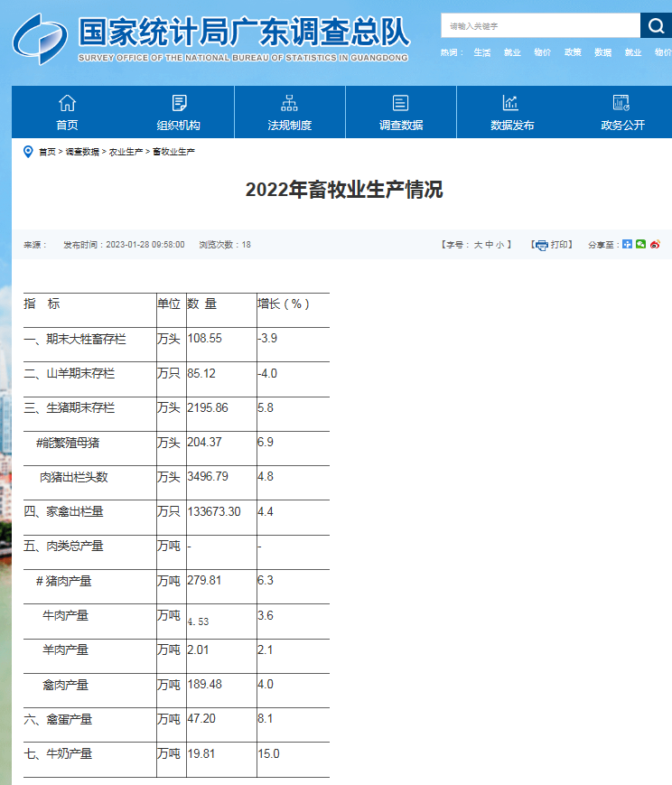The height and width of the screenshot is (785, 672).
Task: Click the house icon in navigation bar
Action: click(67, 103)
